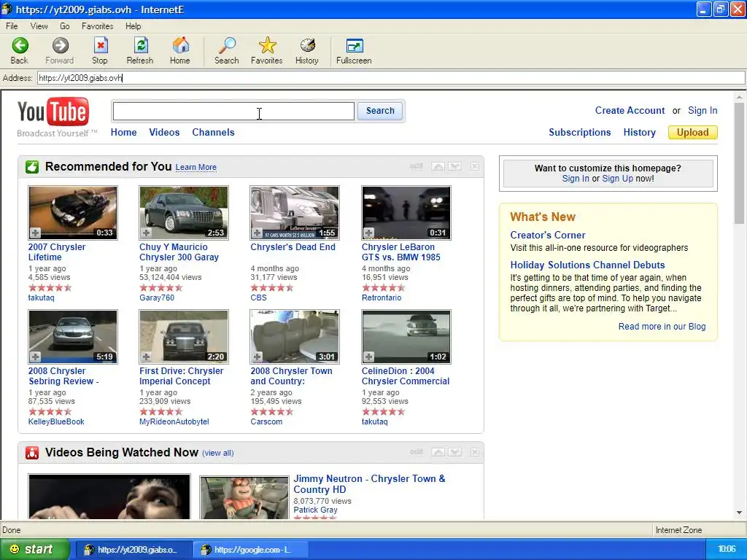Viewport: 747px width, 560px height.
Task: Open the Home page toolbar icon
Action: [x=180, y=50]
